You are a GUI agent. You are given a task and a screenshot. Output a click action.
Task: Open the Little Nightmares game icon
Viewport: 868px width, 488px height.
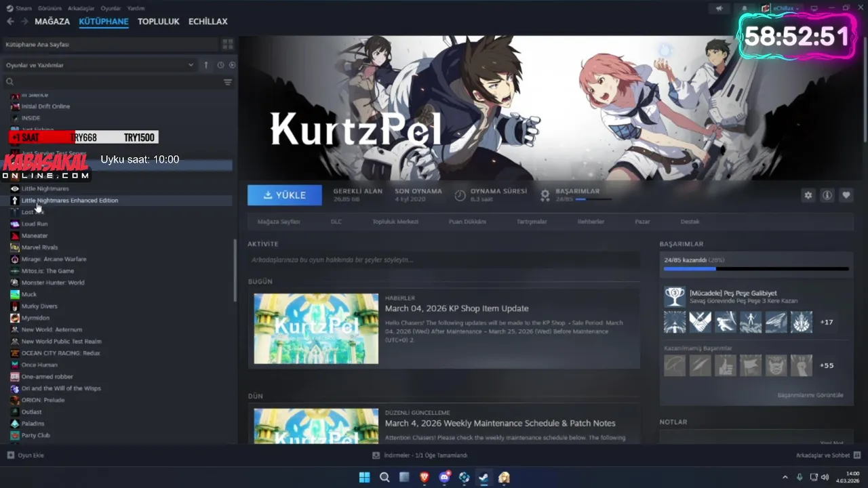click(x=15, y=188)
